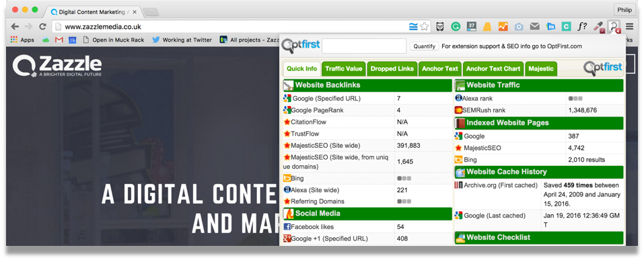Bookmark page with the star icon
644x260 pixels.
[424, 27]
